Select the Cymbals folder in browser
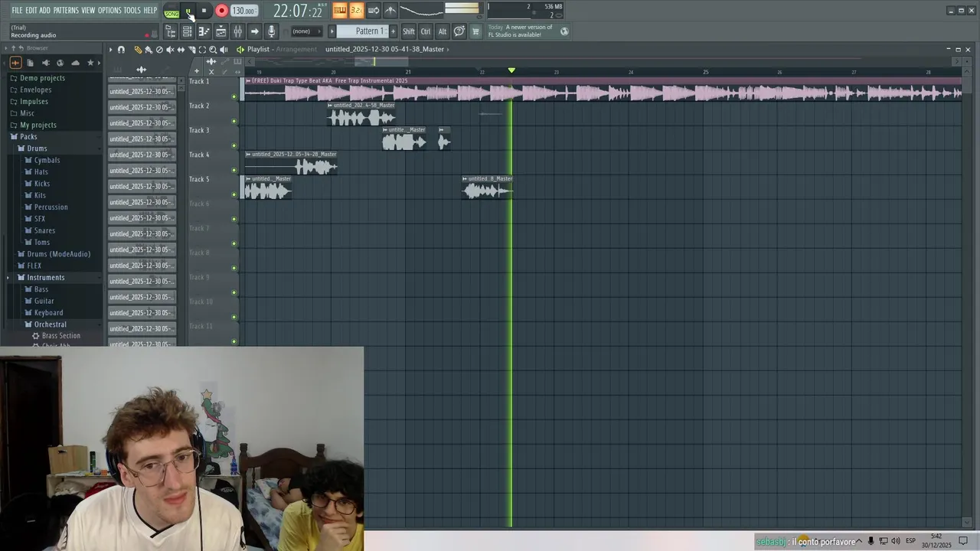The width and height of the screenshot is (980, 551). click(46, 160)
